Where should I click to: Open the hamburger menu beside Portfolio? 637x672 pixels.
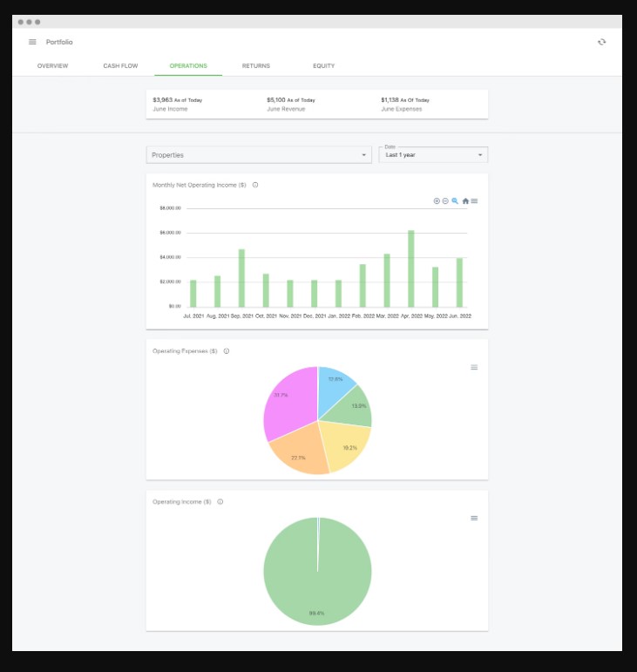coord(32,42)
